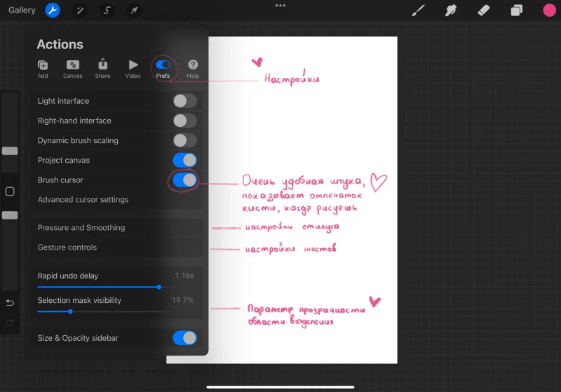Image resolution: width=561 pixels, height=392 pixels.
Task: Turn on Right-hand interface
Action: 184,121
